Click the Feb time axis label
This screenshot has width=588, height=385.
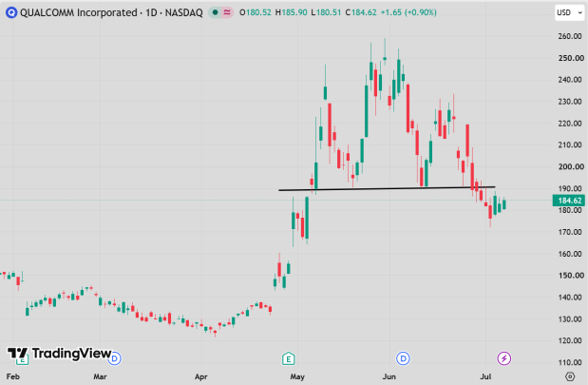[x=12, y=376]
